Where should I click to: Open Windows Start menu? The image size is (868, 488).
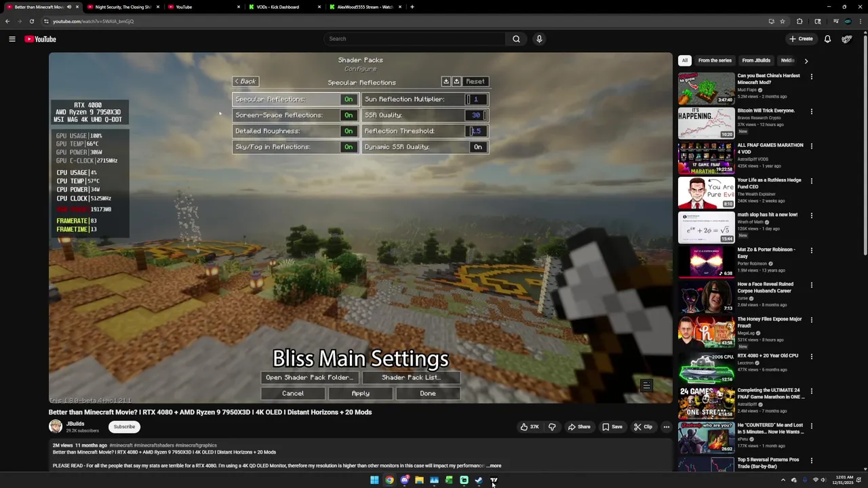point(374,481)
